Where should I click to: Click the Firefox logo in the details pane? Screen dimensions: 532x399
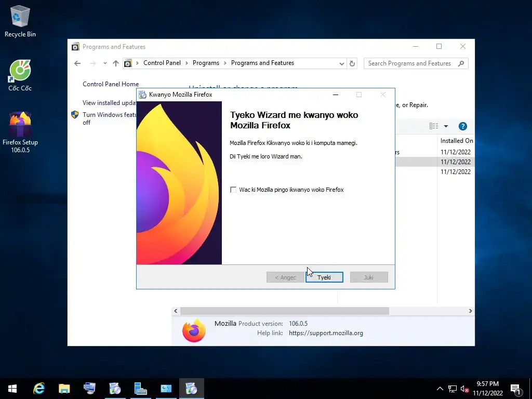[194, 330]
